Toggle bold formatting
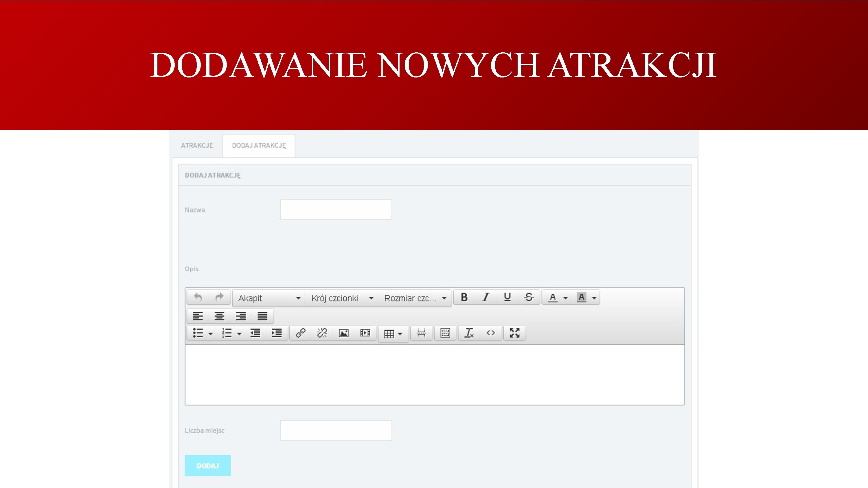 (x=464, y=297)
